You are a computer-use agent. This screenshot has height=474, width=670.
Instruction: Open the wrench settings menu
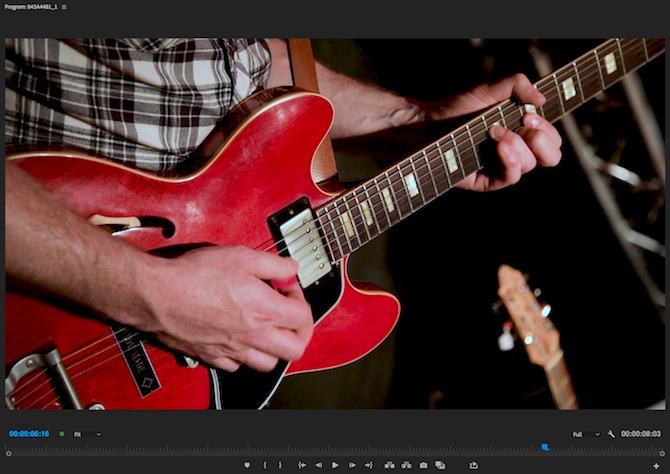coord(611,434)
